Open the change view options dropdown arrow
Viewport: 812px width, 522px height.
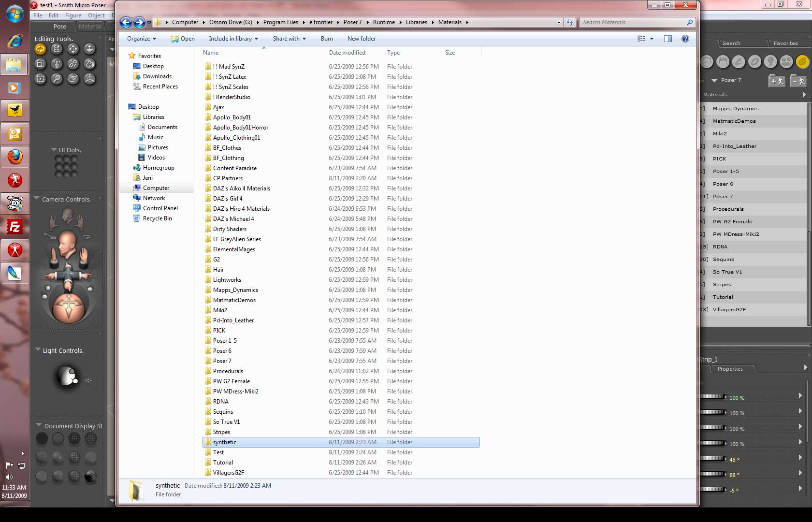point(652,39)
